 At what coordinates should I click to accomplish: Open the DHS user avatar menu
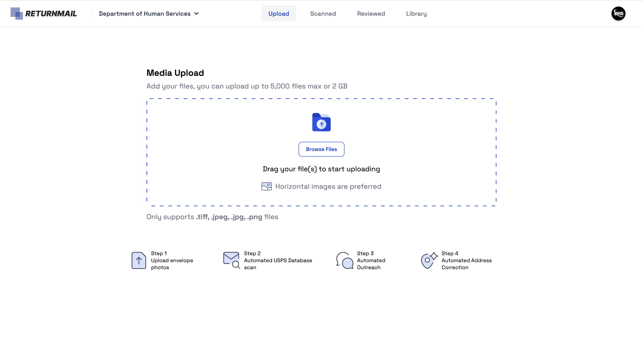618,14
